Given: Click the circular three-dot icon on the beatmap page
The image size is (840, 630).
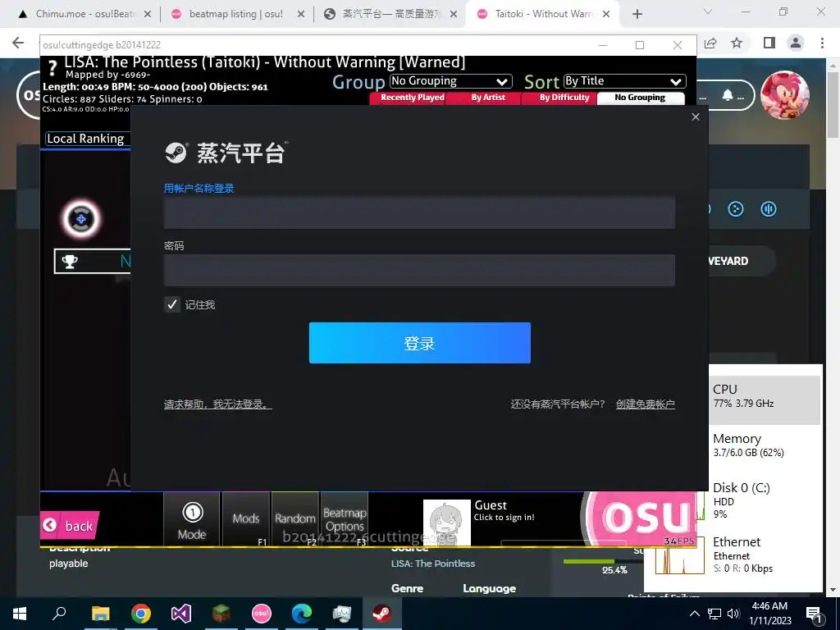Looking at the screenshot, I should point(736,209).
